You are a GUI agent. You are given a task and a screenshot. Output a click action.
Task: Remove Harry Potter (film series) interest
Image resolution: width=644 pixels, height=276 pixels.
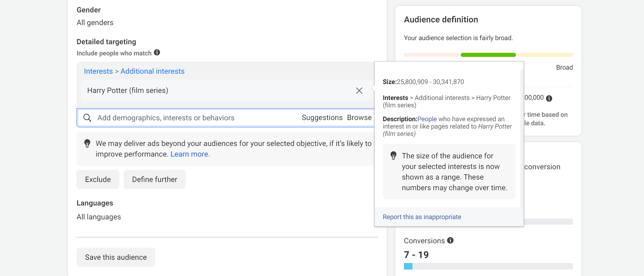coord(359,91)
